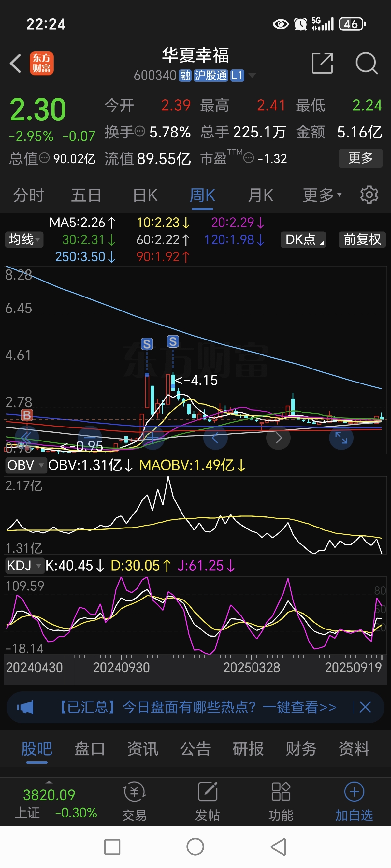This screenshot has height=868, width=391.
Task: Open 股吧 forum tab
Action: click(x=37, y=749)
